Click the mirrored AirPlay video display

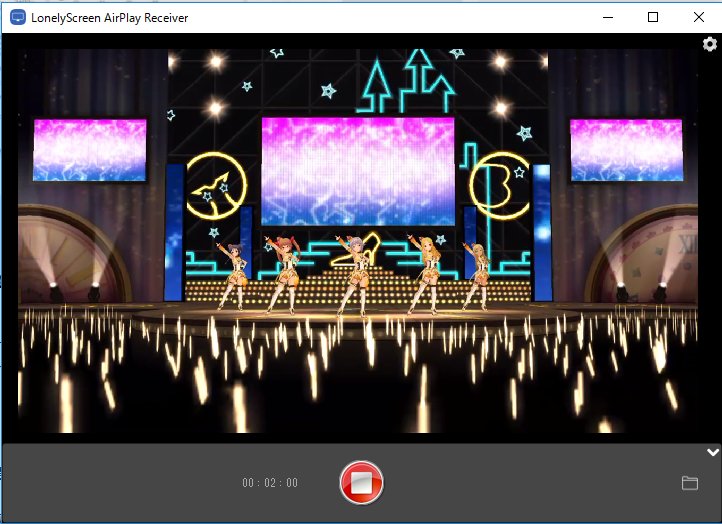point(358,241)
